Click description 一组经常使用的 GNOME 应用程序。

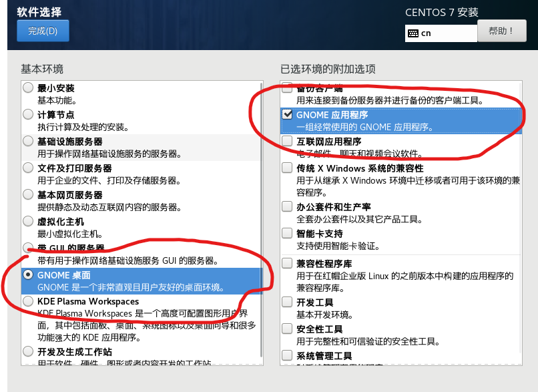point(364,127)
